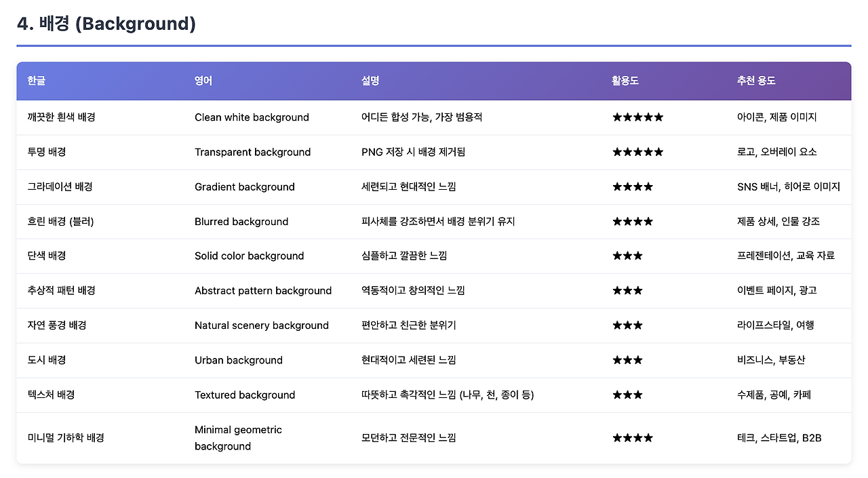The height and width of the screenshot is (478, 868).
Task: Click 'PNG 저장 시 배경 제거됨' description
Action: (x=414, y=152)
